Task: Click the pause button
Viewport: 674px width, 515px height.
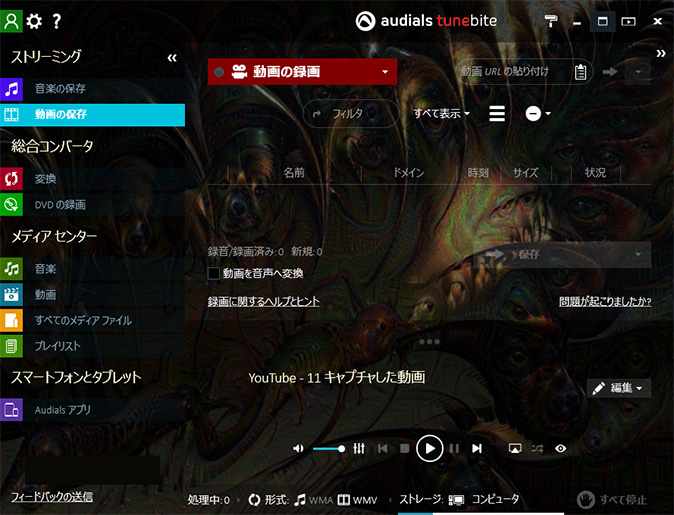Action: tap(454, 449)
